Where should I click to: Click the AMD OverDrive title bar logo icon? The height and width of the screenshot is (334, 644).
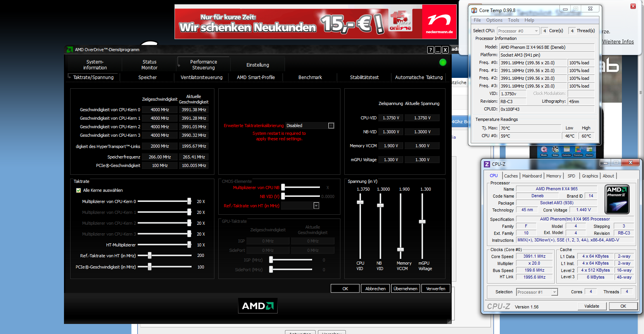pyautogui.click(x=70, y=50)
